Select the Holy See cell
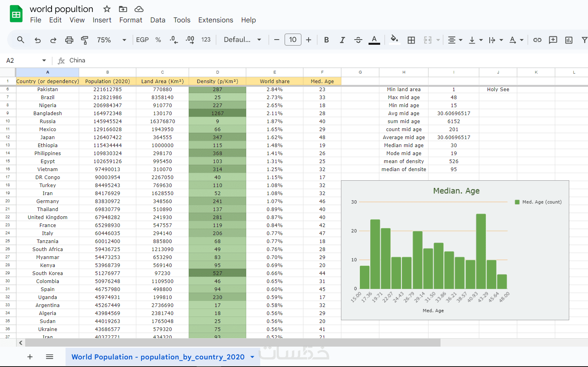This screenshot has width=588, height=367. pos(498,89)
